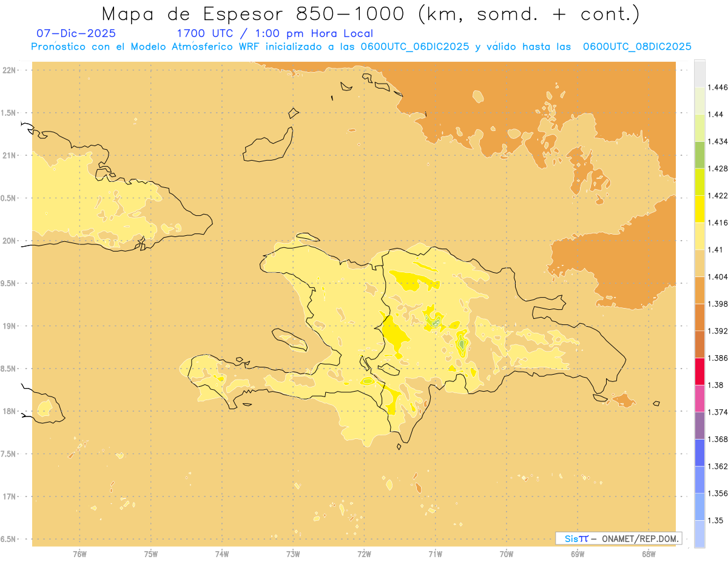
Task: Click the '72W' longitude axis label
Action: coord(364,554)
